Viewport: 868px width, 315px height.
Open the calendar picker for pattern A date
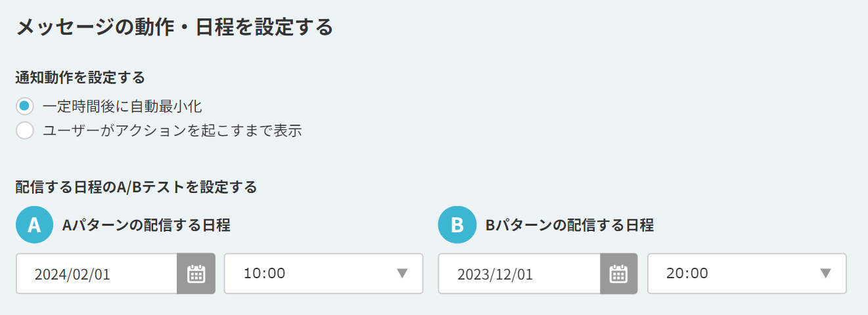[x=196, y=274]
